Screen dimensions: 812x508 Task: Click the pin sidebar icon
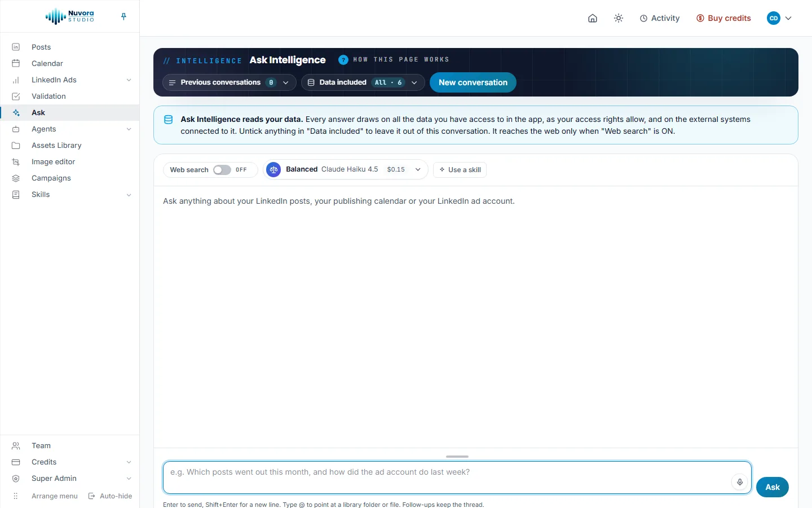123,16
